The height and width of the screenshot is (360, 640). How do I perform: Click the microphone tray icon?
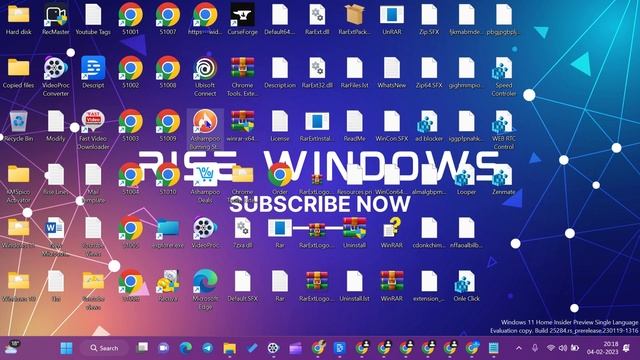[535, 348]
